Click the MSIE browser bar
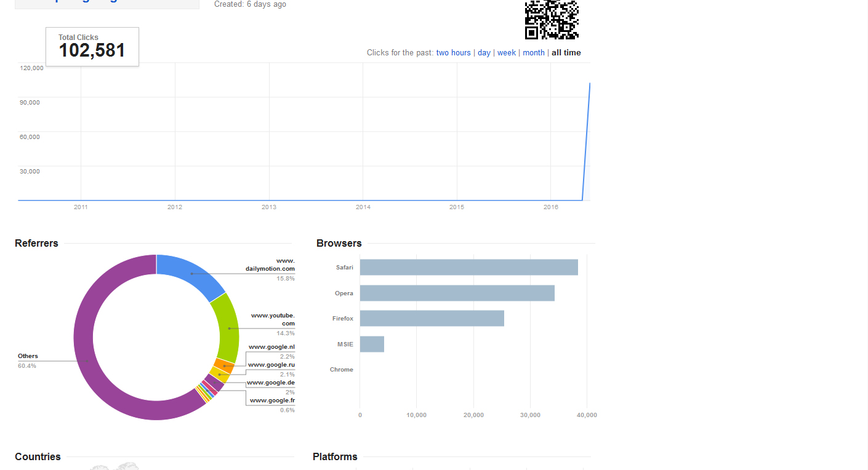This screenshot has width=868, height=470. click(372, 345)
